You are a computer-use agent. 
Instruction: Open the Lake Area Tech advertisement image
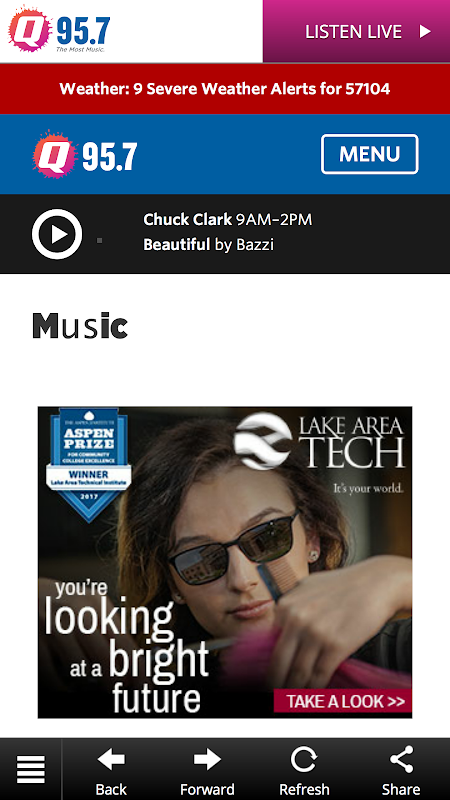pos(225,562)
